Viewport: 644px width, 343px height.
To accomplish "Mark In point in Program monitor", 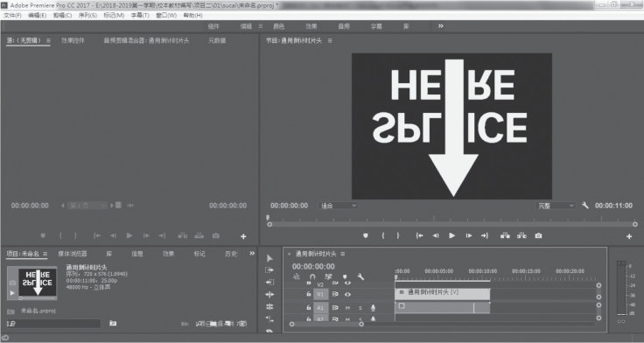I will [x=382, y=235].
